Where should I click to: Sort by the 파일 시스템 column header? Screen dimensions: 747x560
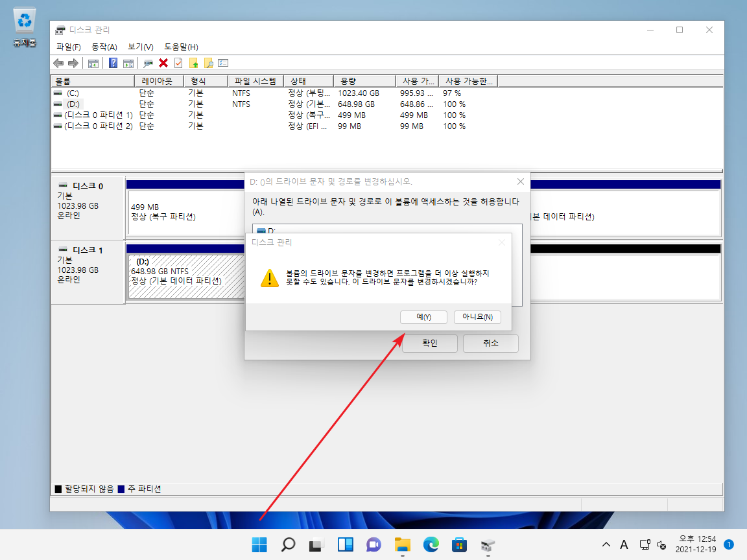(256, 81)
